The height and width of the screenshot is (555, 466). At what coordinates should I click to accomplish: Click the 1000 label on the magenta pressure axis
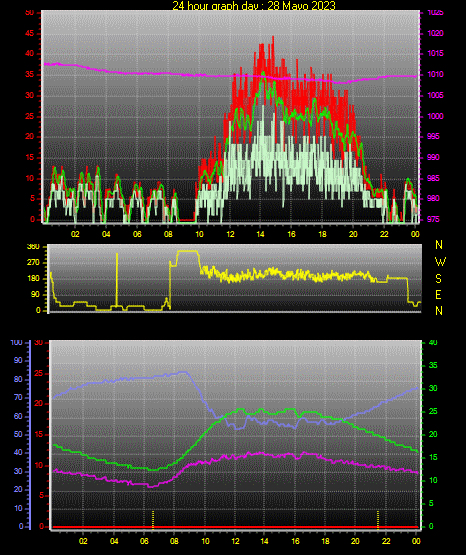pos(436,116)
